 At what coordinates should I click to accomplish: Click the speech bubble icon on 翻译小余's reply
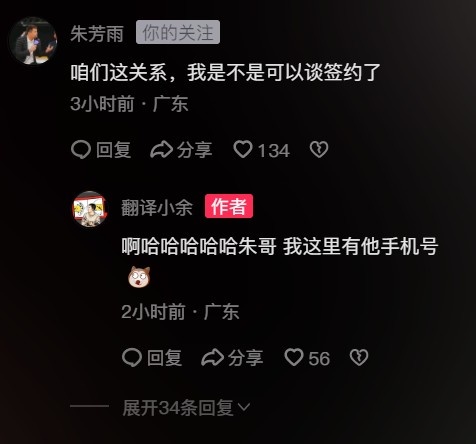tap(132, 358)
